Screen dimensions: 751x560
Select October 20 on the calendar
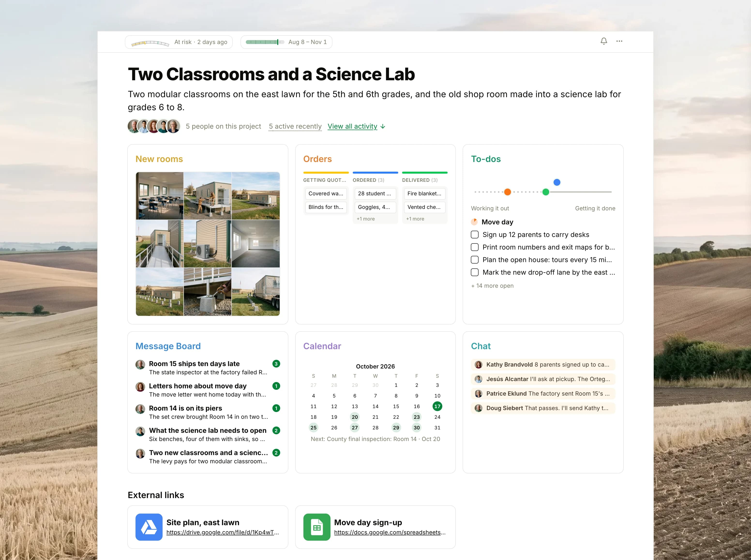[x=354, y=417]
